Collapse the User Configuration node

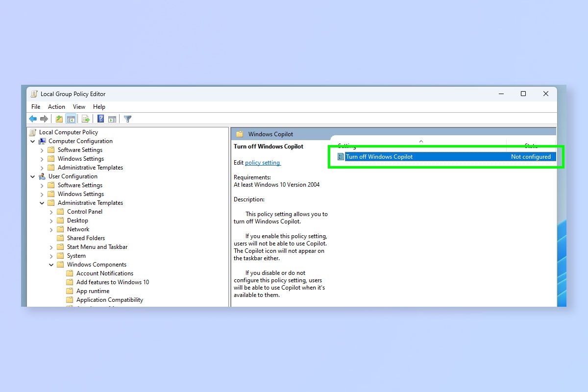tap(33, 176)
